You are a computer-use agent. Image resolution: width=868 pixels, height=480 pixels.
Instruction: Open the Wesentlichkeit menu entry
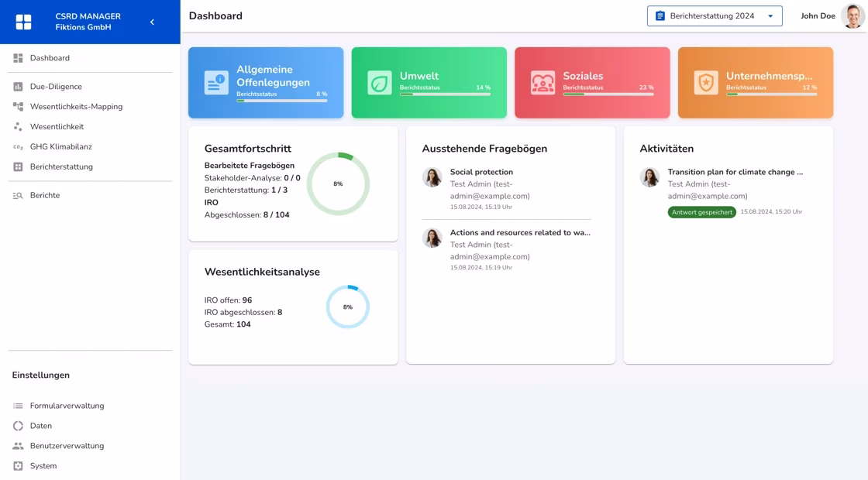coord(17,126)
